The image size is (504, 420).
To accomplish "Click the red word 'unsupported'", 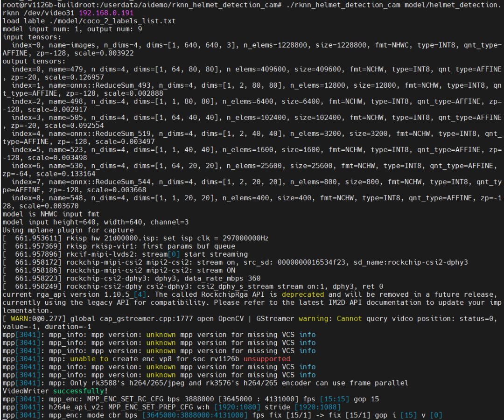I will (x=267, y=358).
